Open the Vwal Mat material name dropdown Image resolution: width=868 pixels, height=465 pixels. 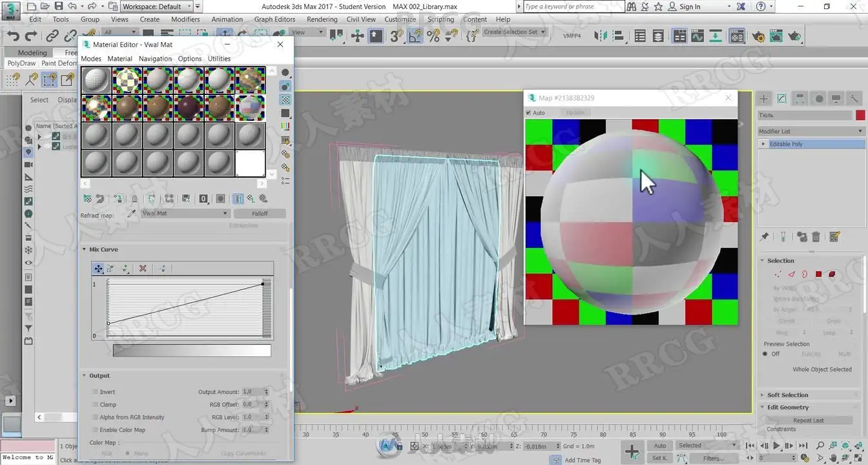tap(185, 214)
